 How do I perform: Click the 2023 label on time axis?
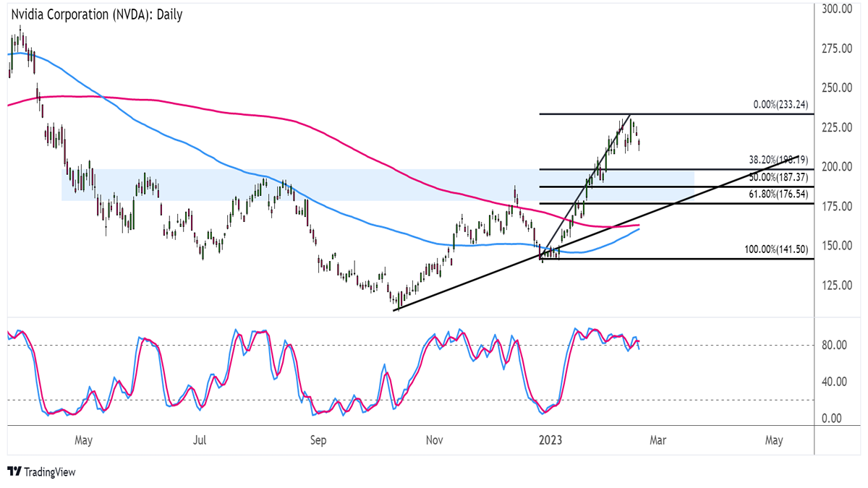(x=553, y=440)
